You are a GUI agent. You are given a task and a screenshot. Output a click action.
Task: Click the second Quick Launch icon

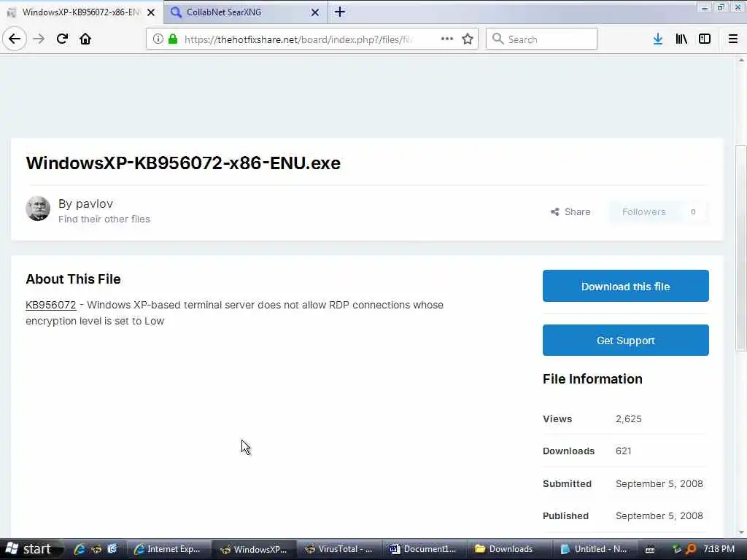pos(96,549)
